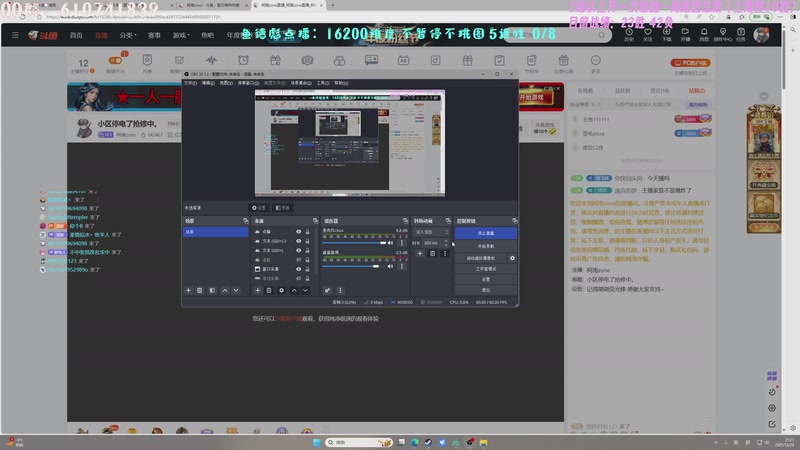800x450 pixels.
Task: Click 开始录制 in OBS controls
Action: [485, 246]
